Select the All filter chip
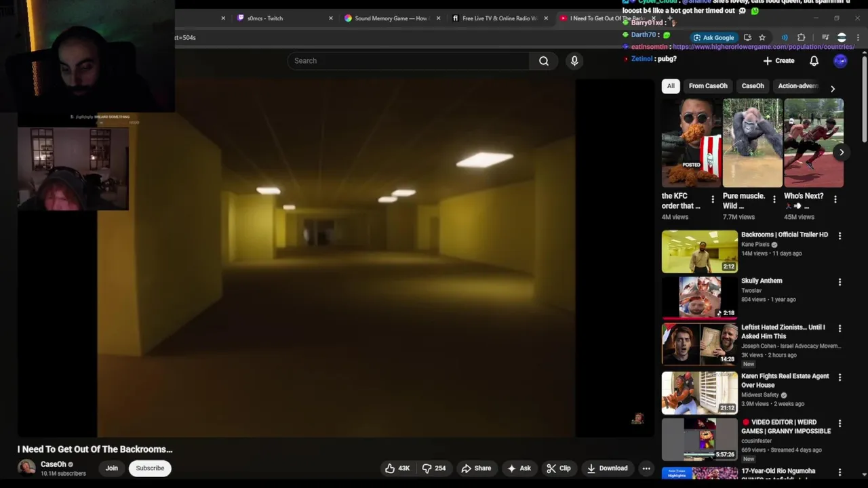The width and height of the screenshot is (868, 488). [671, 86]
